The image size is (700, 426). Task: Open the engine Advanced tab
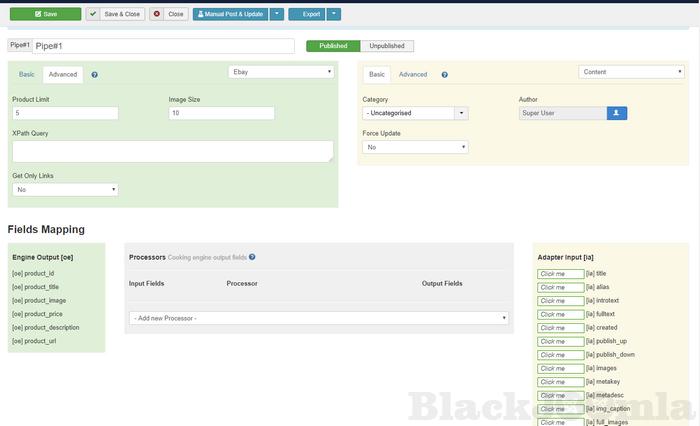[x=63, y=75]
